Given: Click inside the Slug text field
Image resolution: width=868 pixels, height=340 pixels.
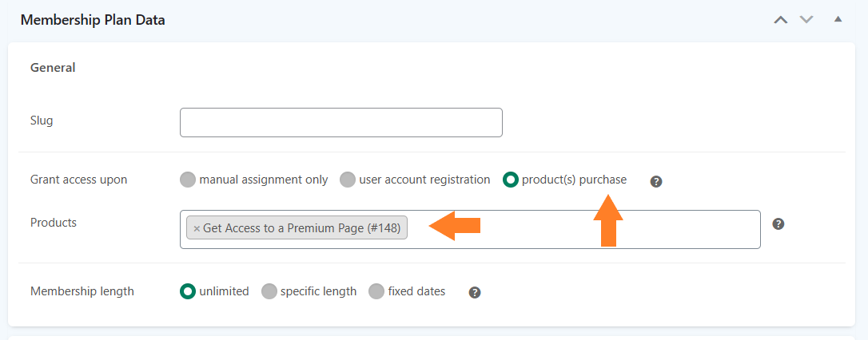Looking at the screenshot, I should coord(341,122).
